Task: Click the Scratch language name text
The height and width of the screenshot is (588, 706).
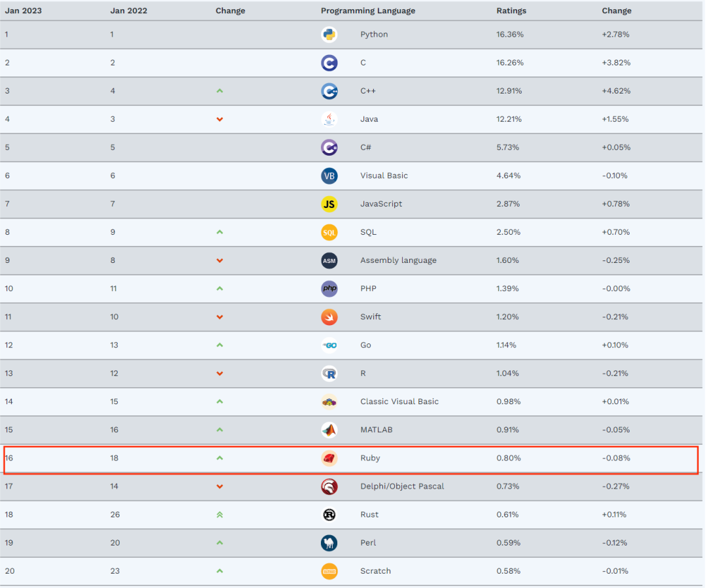Action: pyautogui.click(x=375, y=571)
